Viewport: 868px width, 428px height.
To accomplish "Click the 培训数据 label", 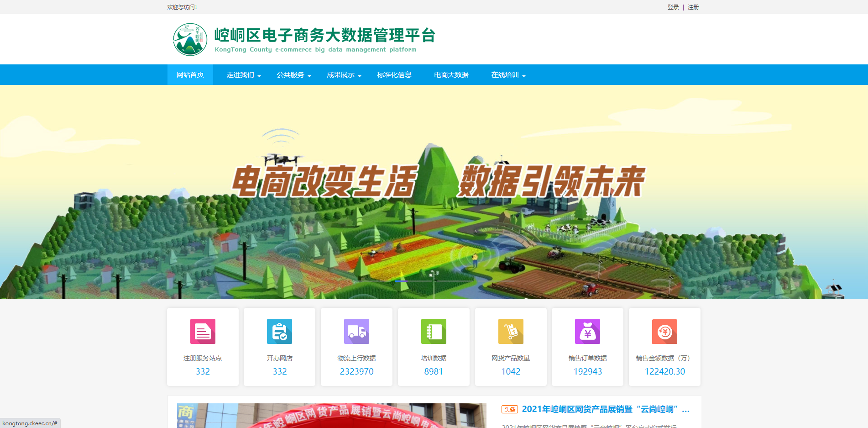I will click(434, 358).
